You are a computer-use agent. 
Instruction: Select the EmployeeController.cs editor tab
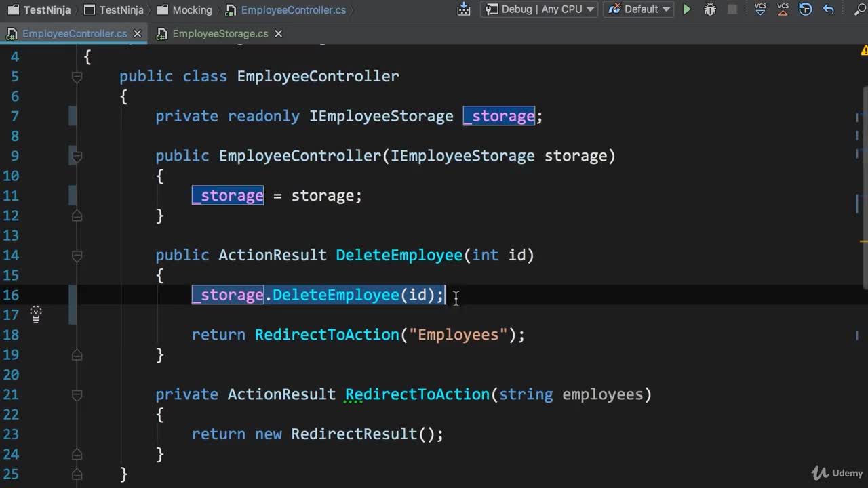pos(75,33)
